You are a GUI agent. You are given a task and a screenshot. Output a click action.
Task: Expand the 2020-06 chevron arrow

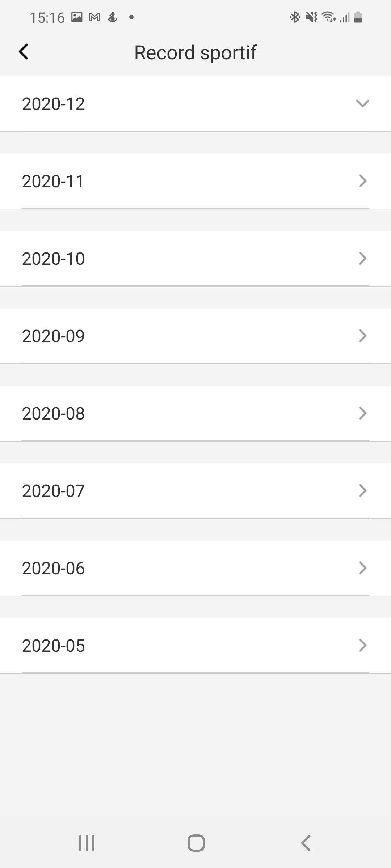click(362, 568)
